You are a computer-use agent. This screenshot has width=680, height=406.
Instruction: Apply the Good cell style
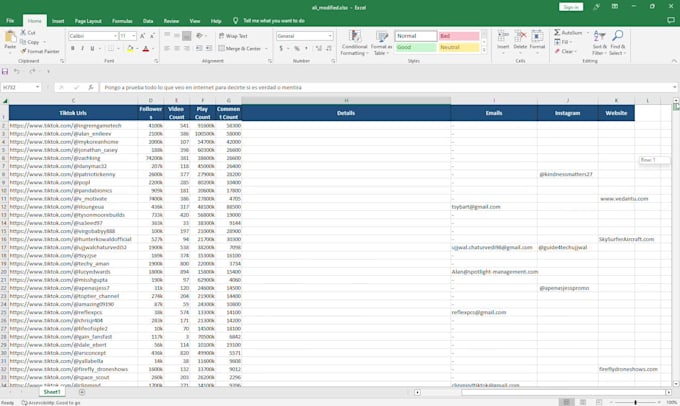click(x=415, y=47)
